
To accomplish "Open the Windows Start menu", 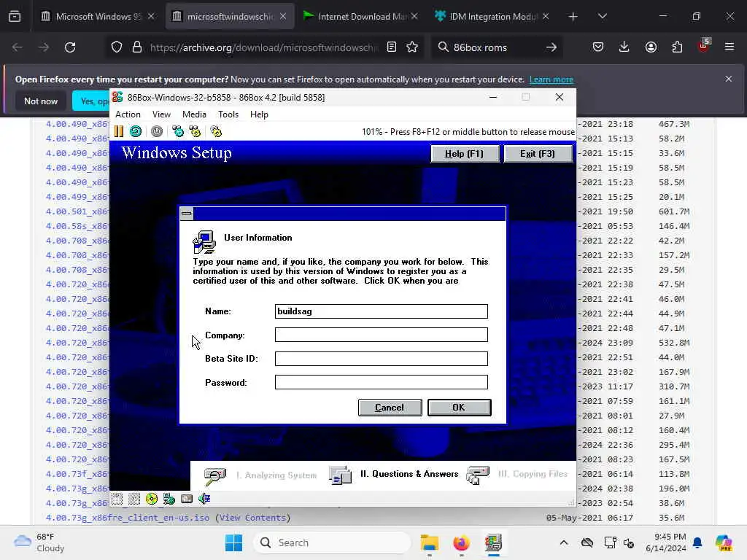I will (233, 542).
